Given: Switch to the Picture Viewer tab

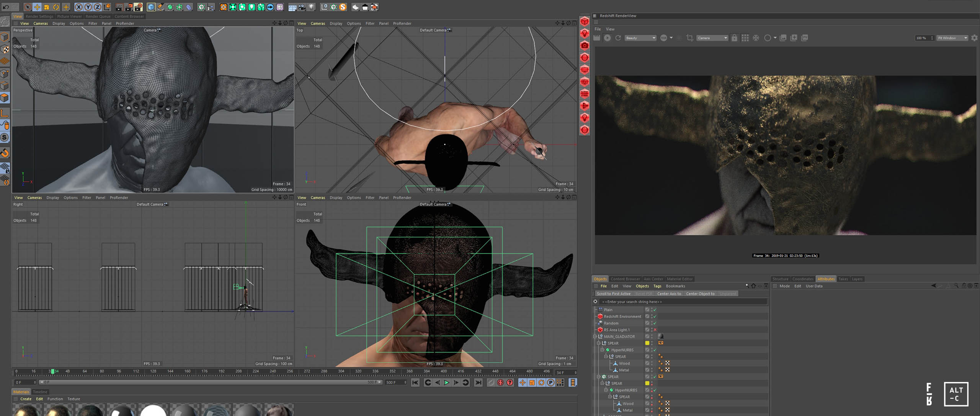Looking at the screenshot, I should tap(69, 16).
